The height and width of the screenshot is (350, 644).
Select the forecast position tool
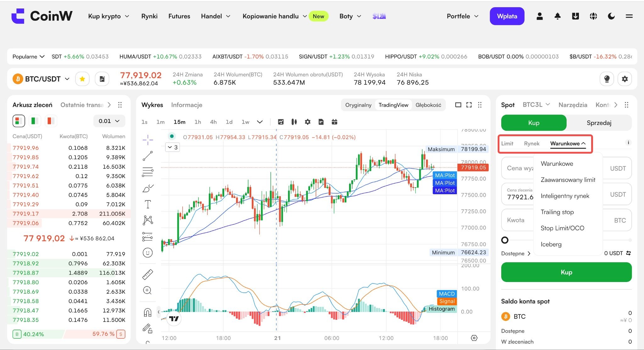tap(147, 237)
